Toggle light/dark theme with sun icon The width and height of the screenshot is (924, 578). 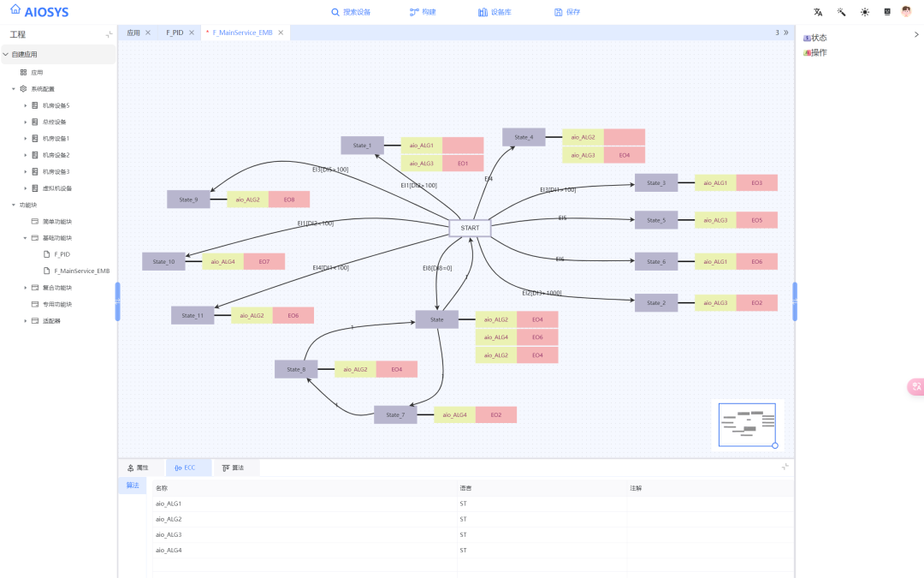(x=864, y=12)
